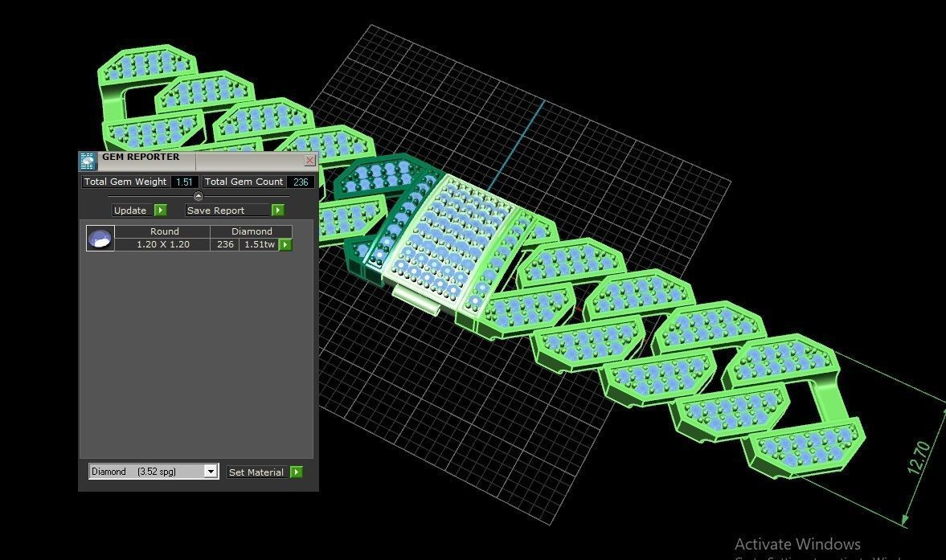
Task: Click the 12.70 dimension label
Action: tap(919, 457)
